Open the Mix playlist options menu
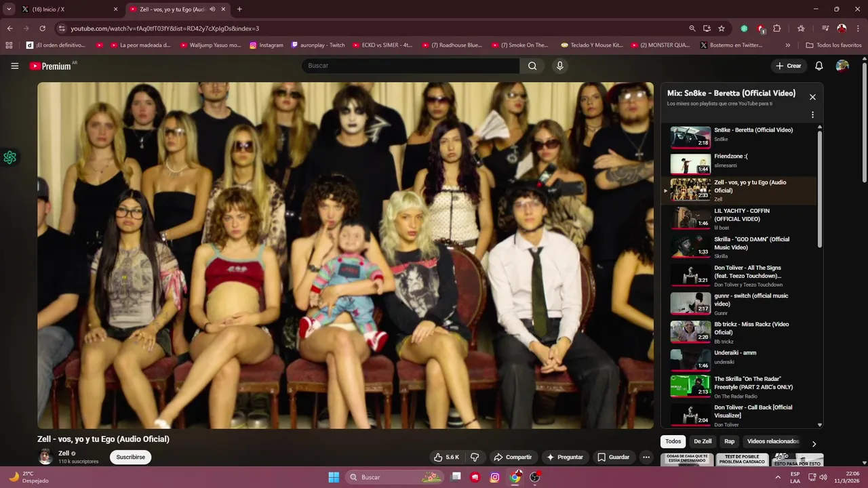 point(812,115)
